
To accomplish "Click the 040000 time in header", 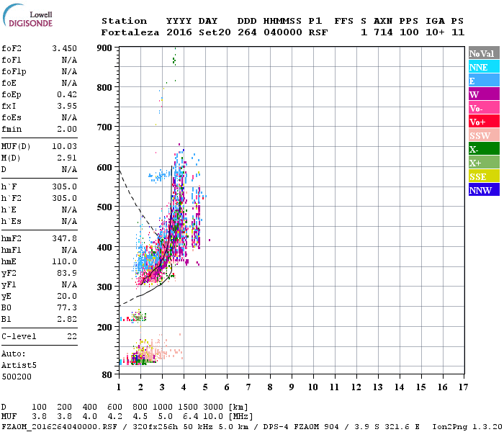I will click(282, 32).
